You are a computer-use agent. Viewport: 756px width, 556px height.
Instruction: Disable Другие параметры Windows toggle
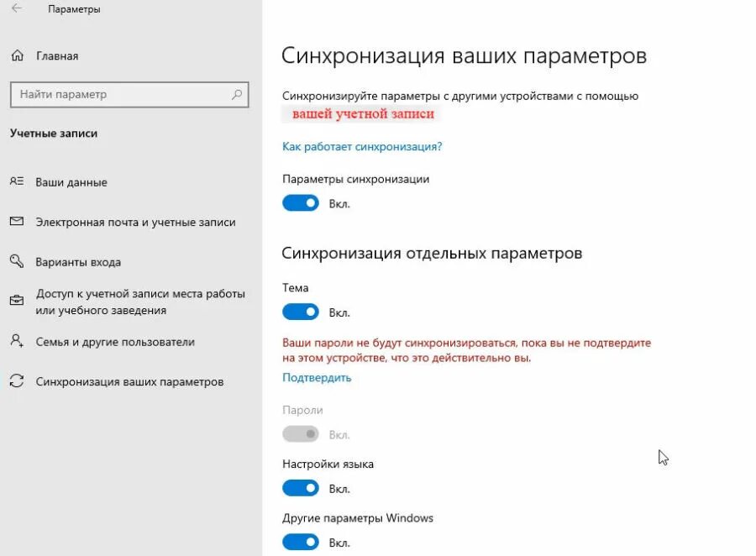point(301,542)
